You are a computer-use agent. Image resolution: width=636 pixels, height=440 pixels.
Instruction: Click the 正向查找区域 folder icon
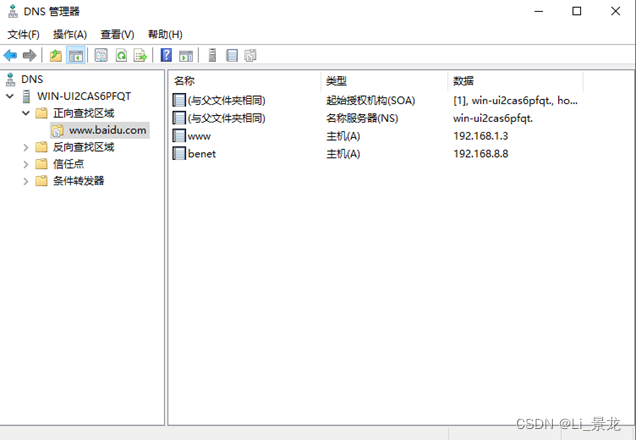[x=41, y=113]
